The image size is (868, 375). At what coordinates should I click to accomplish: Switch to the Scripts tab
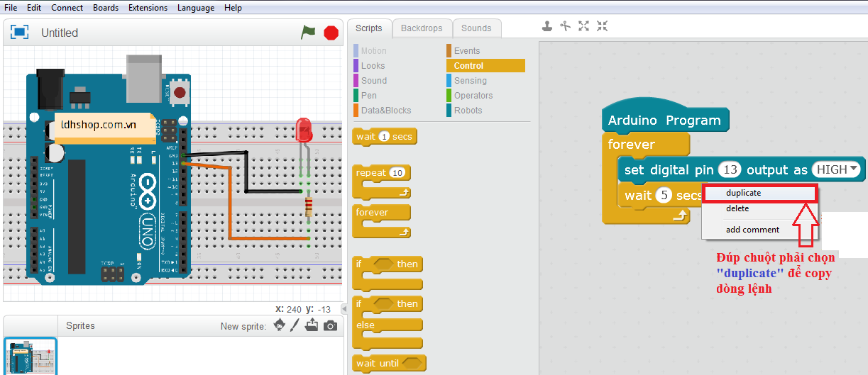(x=369, y=28)
